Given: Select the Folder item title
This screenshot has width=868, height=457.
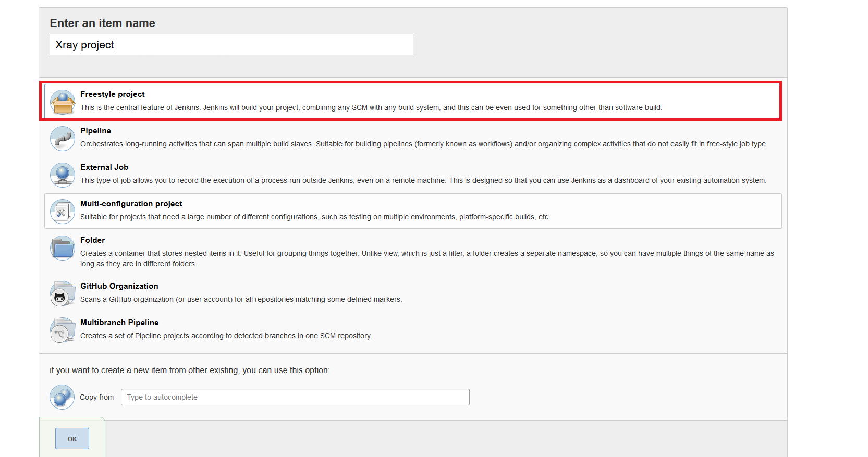Looking at the screenshot, I should [93, 240].
